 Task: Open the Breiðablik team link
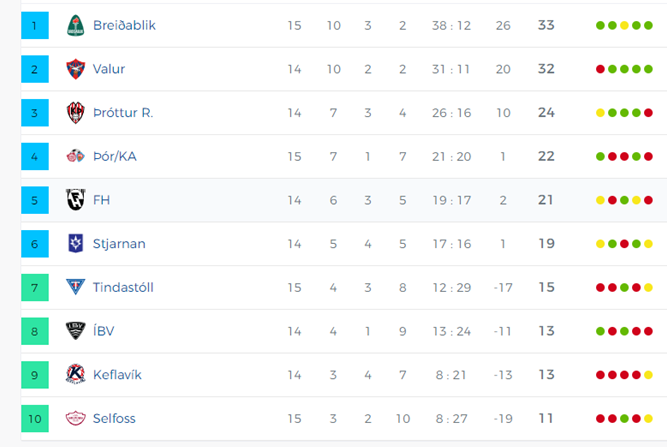124,26
